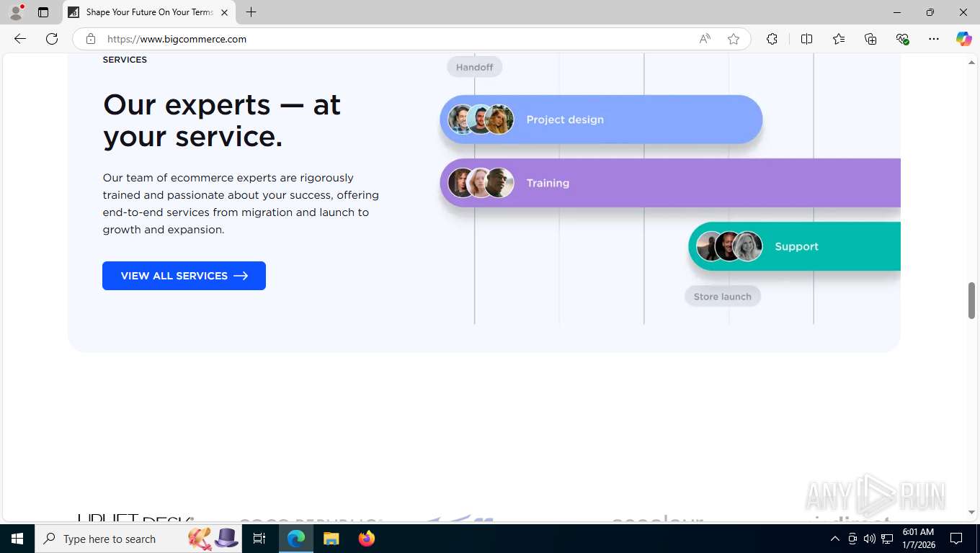
Task: Add page to favorites star icon
Action: click(734, 39)
